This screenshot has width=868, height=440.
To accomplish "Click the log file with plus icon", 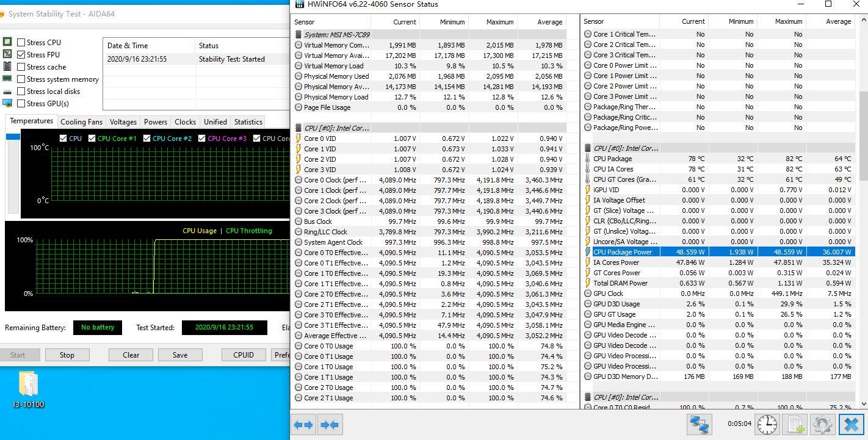I will point(795,424).
